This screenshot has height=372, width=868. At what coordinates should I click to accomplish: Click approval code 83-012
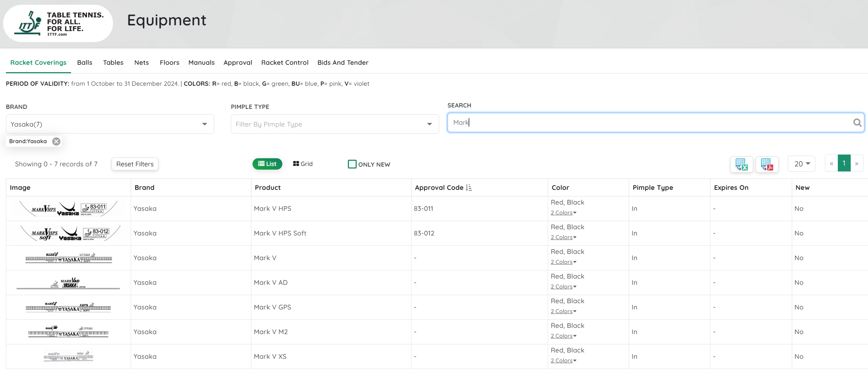pyautogui.click(x=424, y=233)
